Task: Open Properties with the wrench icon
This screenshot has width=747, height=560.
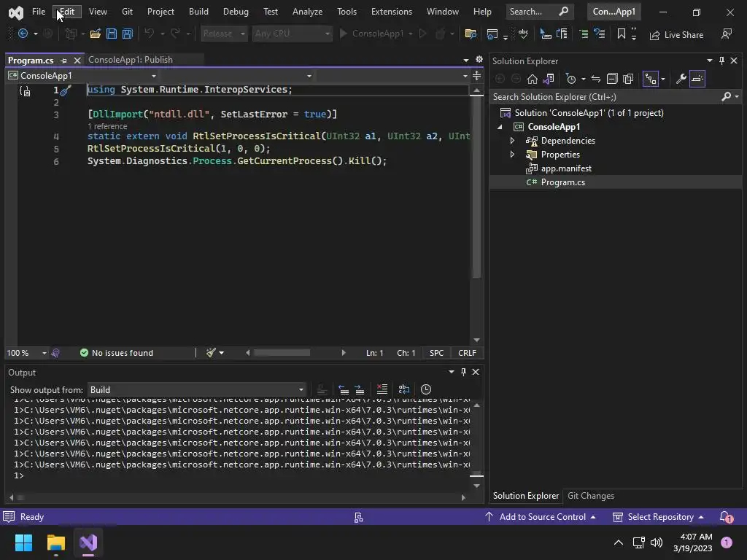Action: [x=681, y=79]
